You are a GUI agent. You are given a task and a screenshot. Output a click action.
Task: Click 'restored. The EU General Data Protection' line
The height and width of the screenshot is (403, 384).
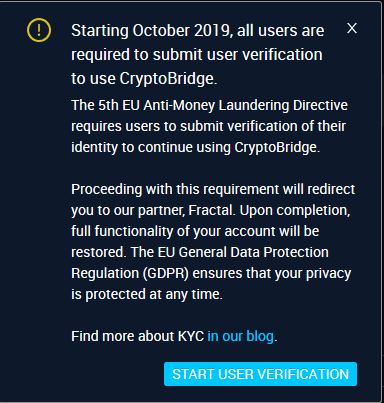[x=200, y=252]
